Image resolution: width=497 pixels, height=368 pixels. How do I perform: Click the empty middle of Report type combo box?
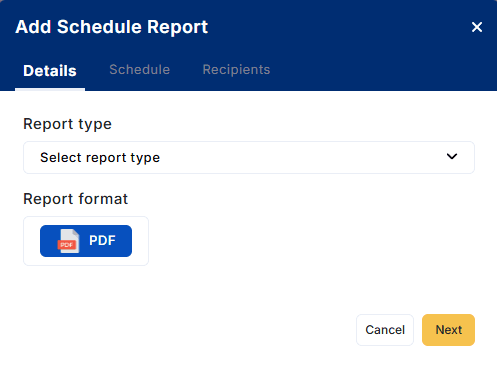pos(300,157)
